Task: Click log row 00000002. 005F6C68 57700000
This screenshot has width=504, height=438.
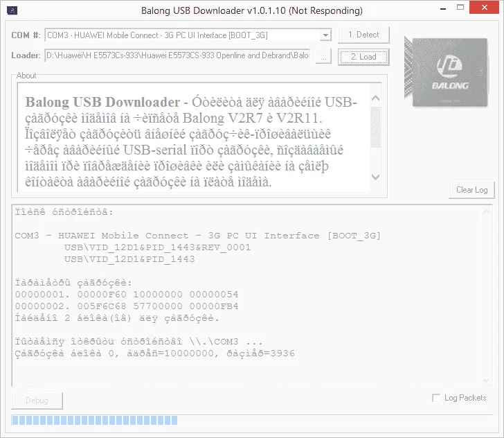Action: click(x=127, y=306)
